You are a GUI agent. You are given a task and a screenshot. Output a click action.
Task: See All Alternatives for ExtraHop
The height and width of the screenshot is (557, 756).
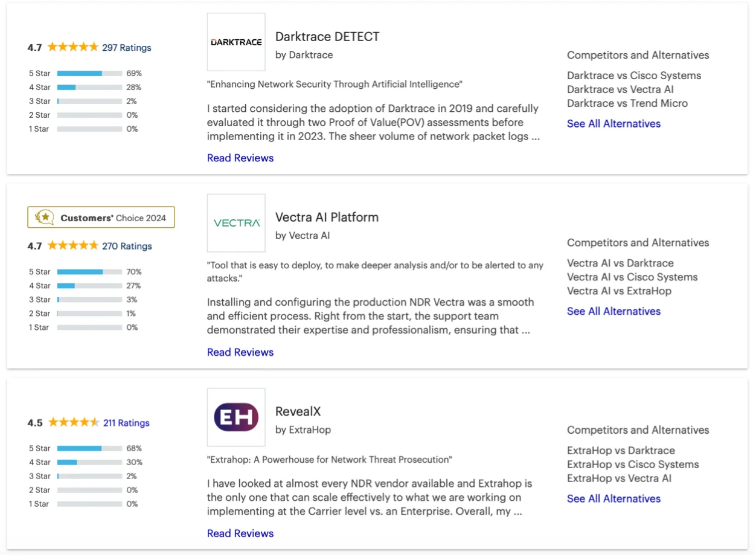coord(613,499)
